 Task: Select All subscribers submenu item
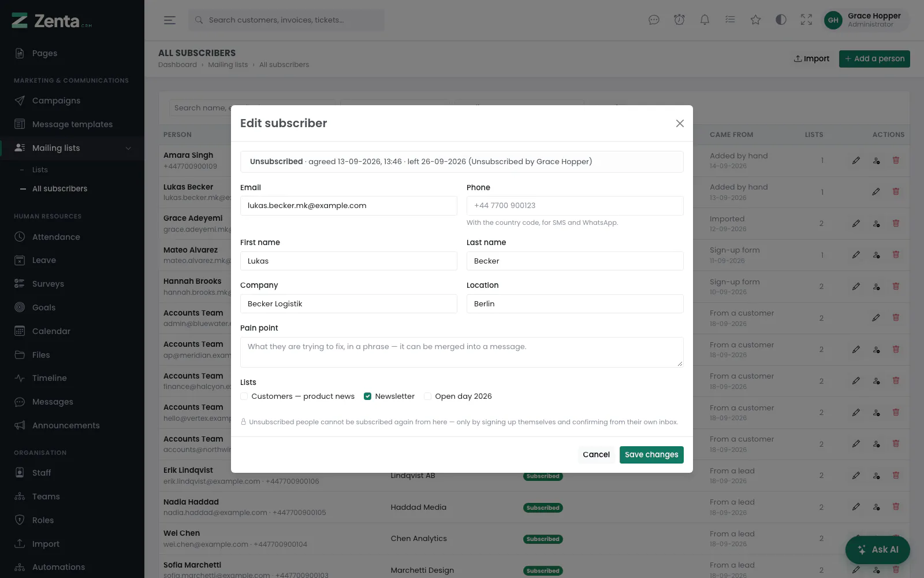(59, 189)
